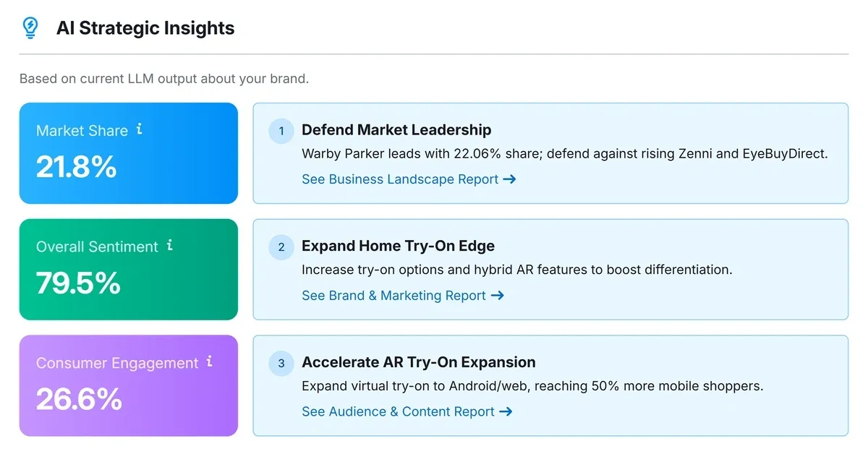Click the AI Strategic Insights title text
868x454 pixels.
[x=145, y=28]
